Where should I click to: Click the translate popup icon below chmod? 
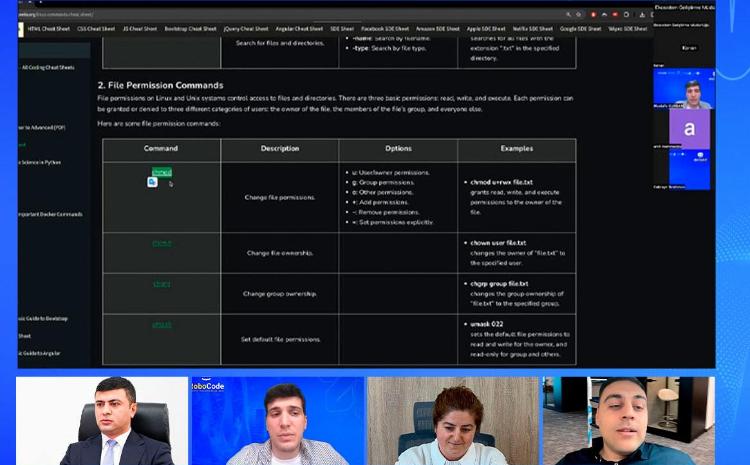tap(152, 182)
